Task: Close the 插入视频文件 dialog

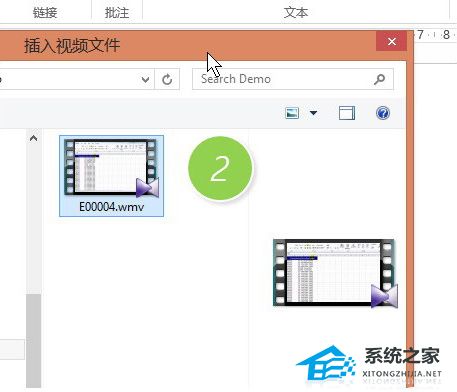Action: (392, 41)
